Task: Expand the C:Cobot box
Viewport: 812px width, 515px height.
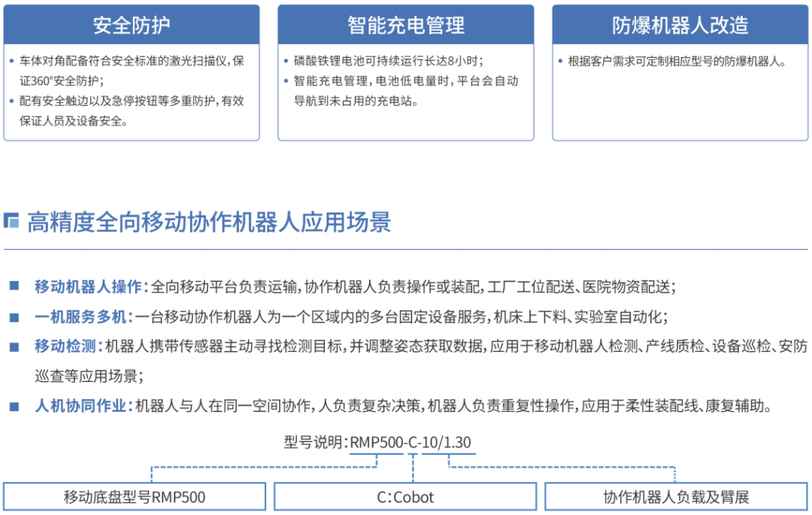Action: pos(406,496)
